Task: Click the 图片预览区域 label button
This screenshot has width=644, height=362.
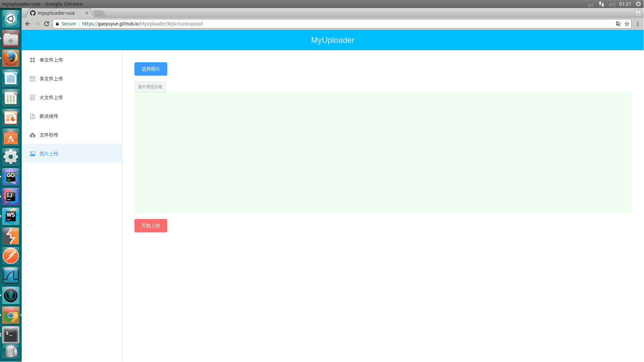Action: click(150, 87)
